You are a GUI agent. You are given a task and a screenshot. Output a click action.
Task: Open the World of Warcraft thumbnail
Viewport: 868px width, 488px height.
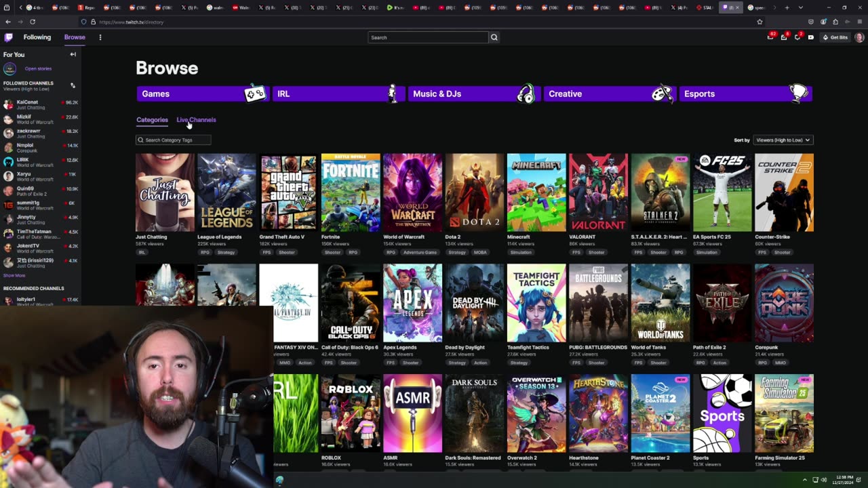pyautogui.click(x=412, y=192)
